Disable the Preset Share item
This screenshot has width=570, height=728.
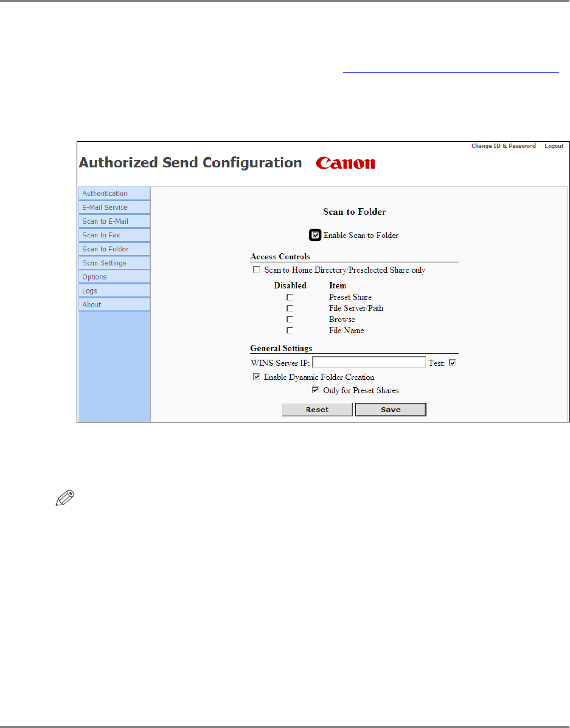[290, 297]
